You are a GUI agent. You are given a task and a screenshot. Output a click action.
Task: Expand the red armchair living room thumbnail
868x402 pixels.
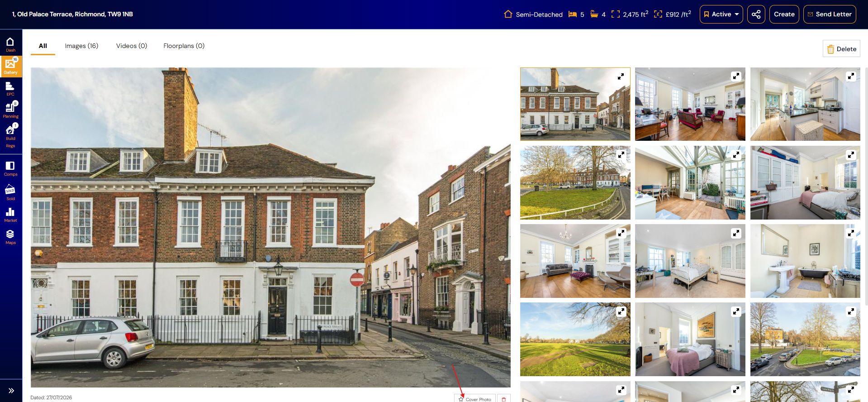click(x=736, y=76)
